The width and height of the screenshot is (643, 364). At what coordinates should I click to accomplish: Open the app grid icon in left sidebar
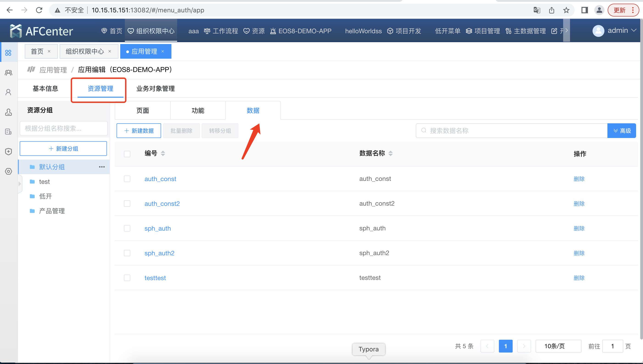click(8, 52)
